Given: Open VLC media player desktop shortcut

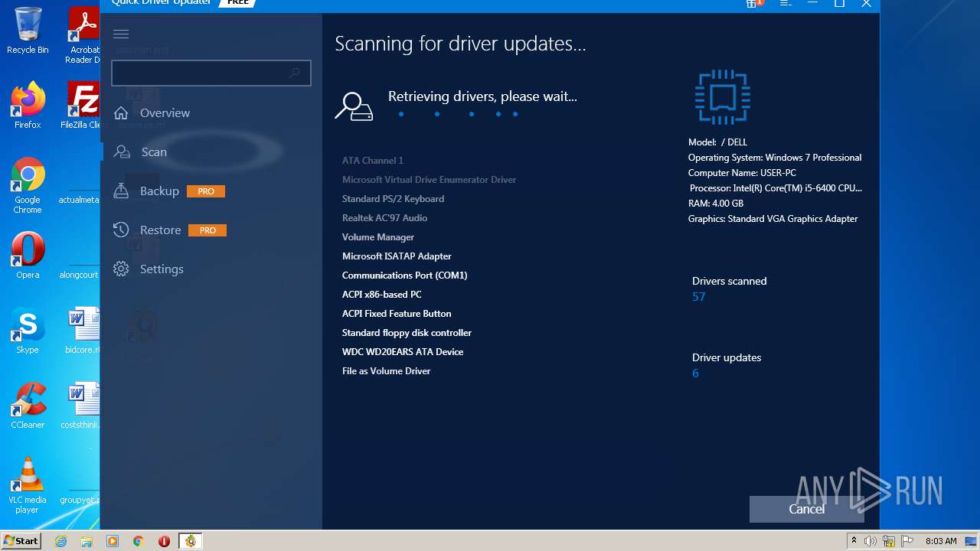Looking at the screenshot, I should click(x=28, y=485).
